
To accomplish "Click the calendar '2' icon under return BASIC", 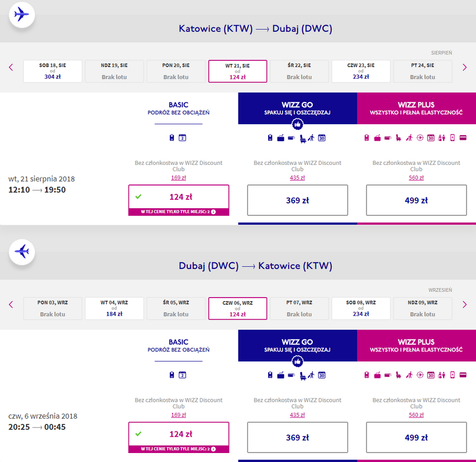I will 182,375.
